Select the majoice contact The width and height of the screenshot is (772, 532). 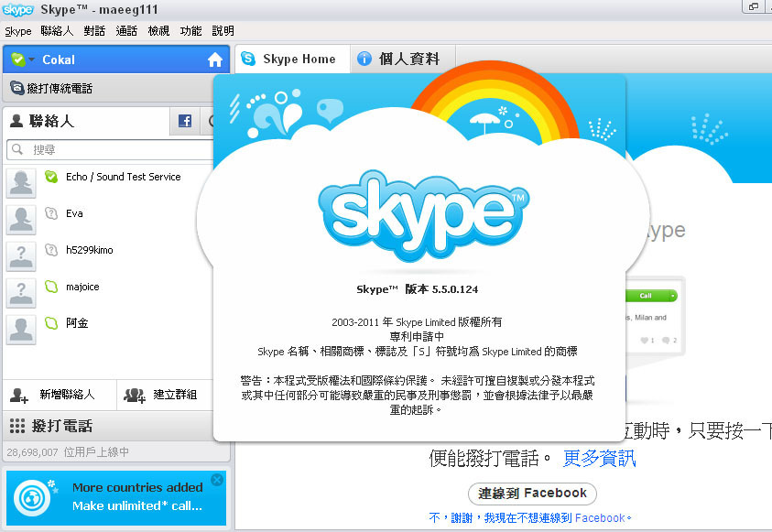coord(108,293)
